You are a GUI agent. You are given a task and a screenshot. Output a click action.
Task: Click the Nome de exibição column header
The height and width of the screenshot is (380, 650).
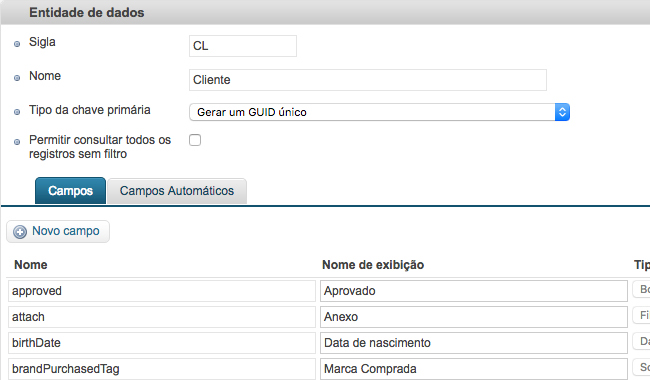point(373,265)
